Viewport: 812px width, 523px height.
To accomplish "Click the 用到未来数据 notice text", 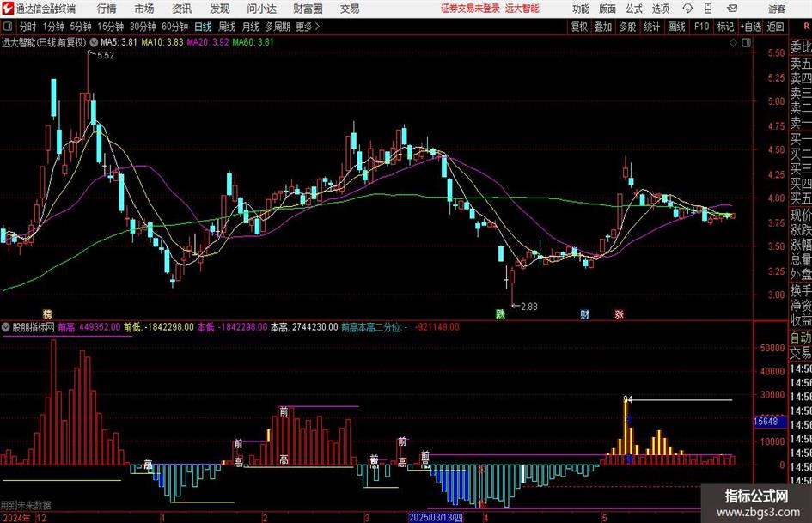I will click(x=26, y=505).
